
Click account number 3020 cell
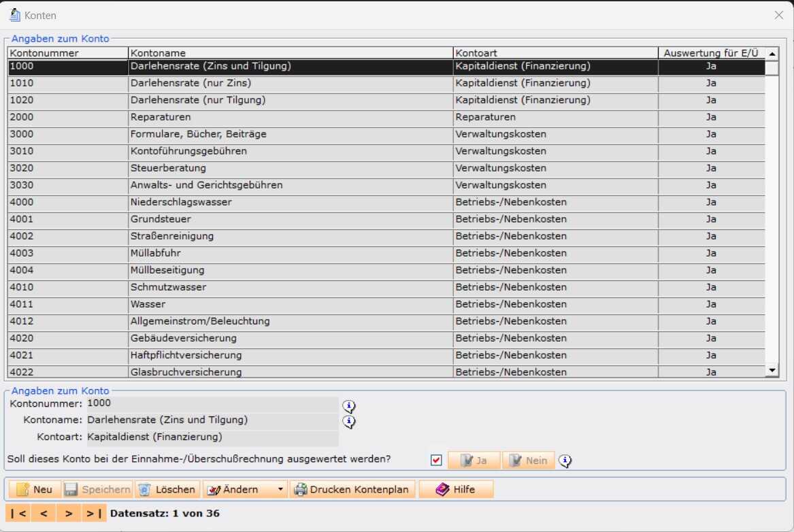[x=68, y=169]
